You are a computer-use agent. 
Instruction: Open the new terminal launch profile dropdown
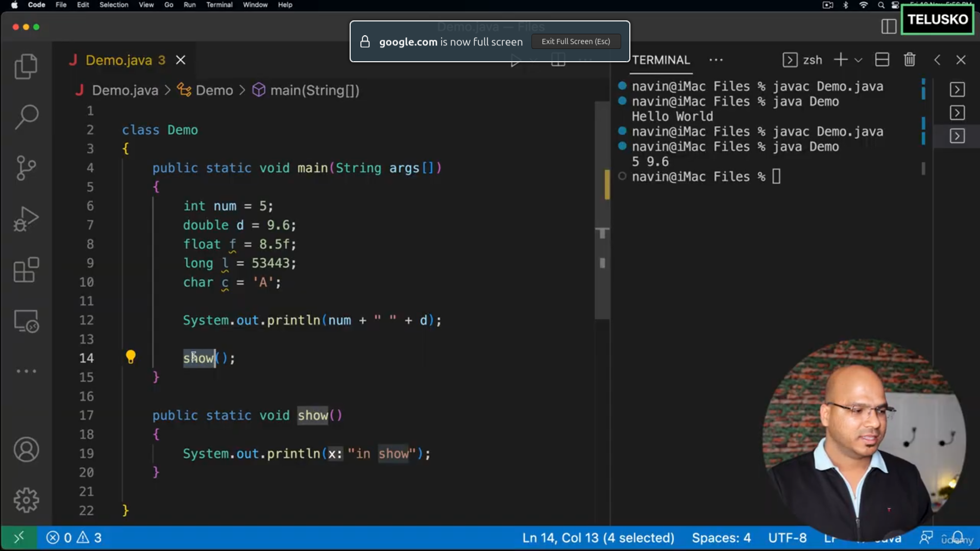tap(859, 60)
